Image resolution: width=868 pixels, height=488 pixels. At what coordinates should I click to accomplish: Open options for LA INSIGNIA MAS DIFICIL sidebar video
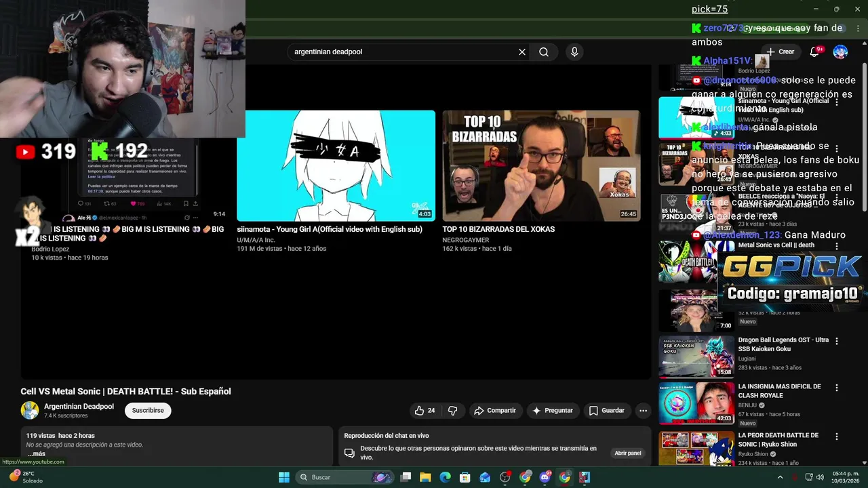click(837, 388)
